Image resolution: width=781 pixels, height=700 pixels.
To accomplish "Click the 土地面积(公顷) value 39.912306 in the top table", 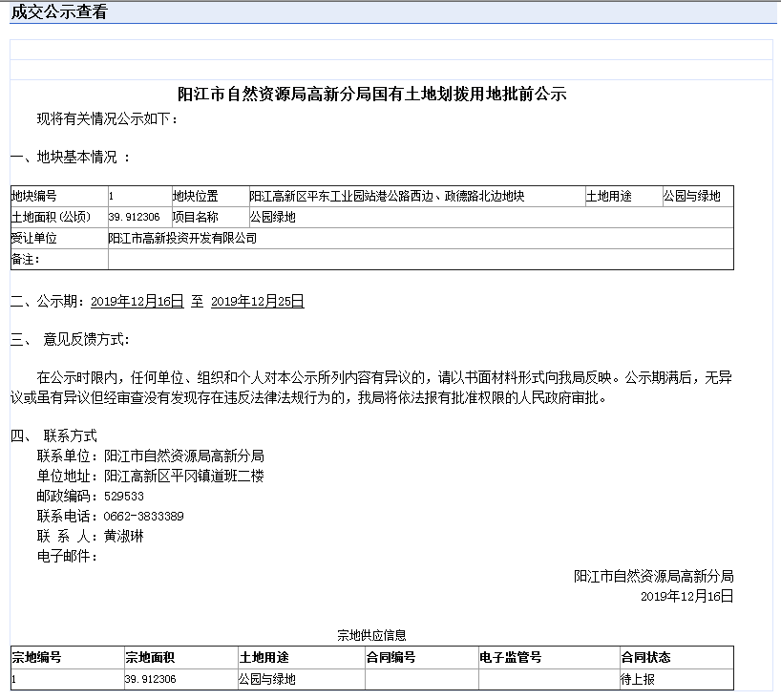I will [x=135, y=217].
